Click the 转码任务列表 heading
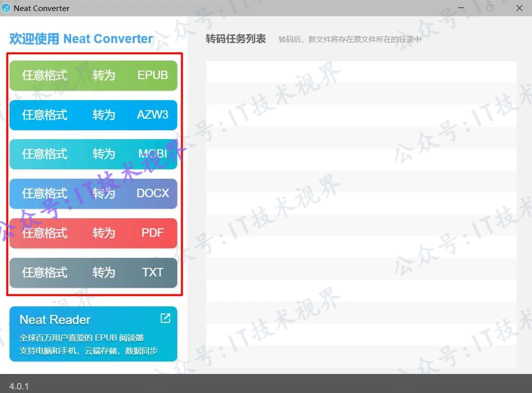 click(x=236, y=39)
